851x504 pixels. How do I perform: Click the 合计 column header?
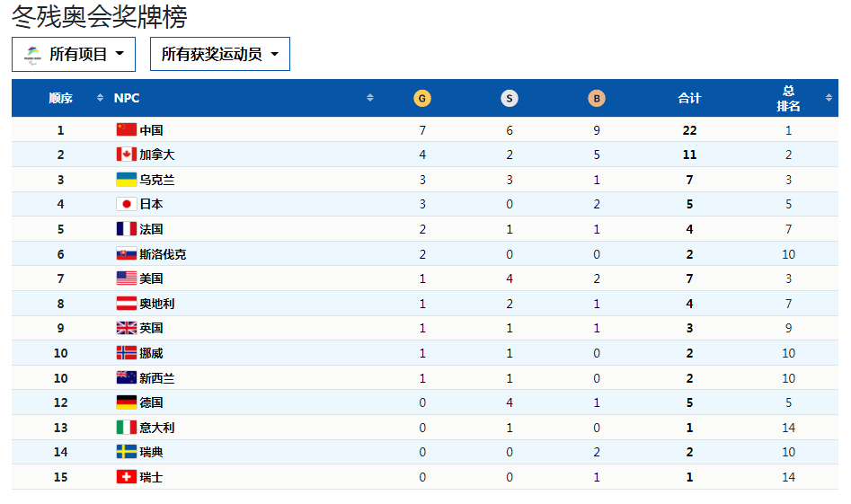point(689,98)
